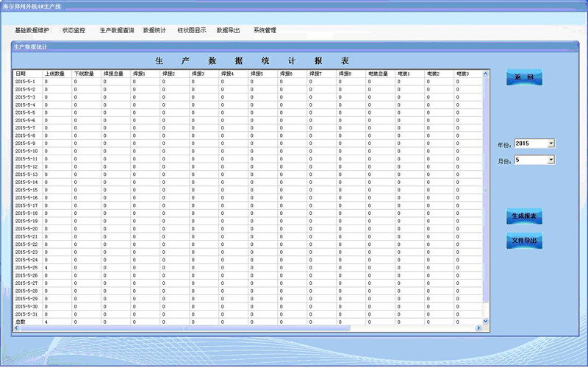Choose the 数据导出 menu item
Image resolution: width=588 pixels, height=368 pixels.
coord(228,31)
